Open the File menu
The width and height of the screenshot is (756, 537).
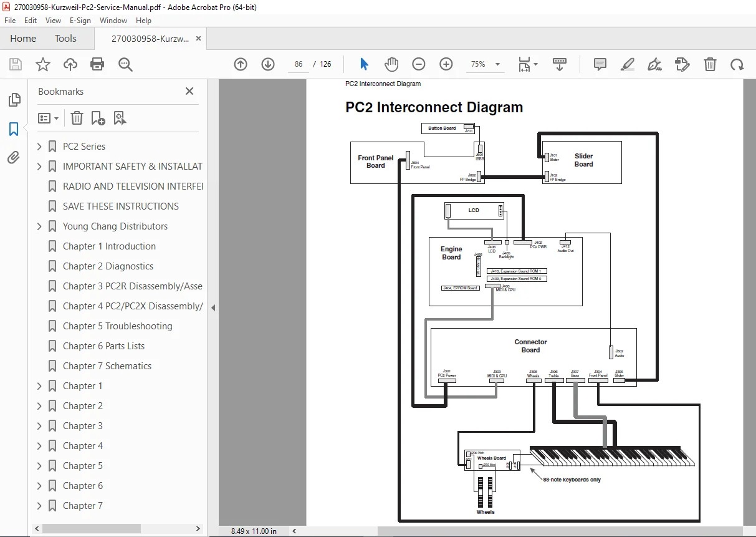coord(10,21)
